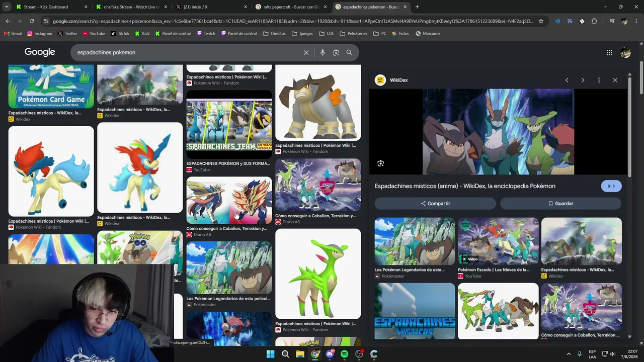Open the Pelis/series bookmark folder
The image size is (644, 362).
[x=353, y=34]
